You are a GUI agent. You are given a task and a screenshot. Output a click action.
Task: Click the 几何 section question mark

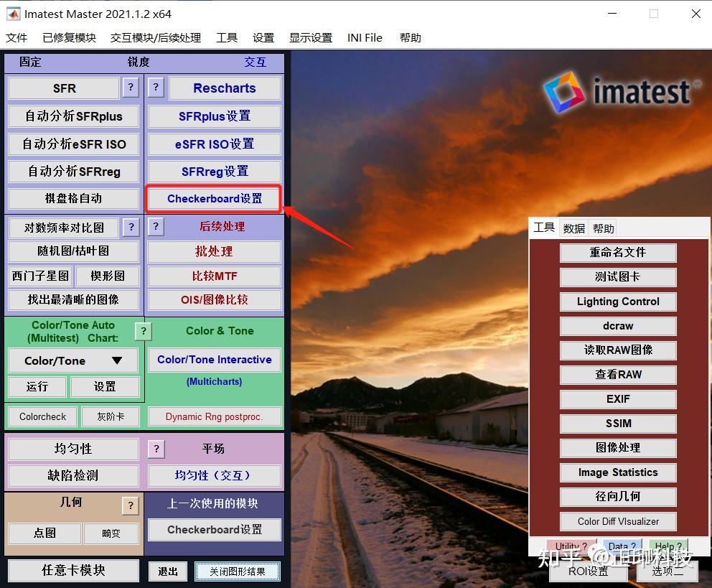130,505
